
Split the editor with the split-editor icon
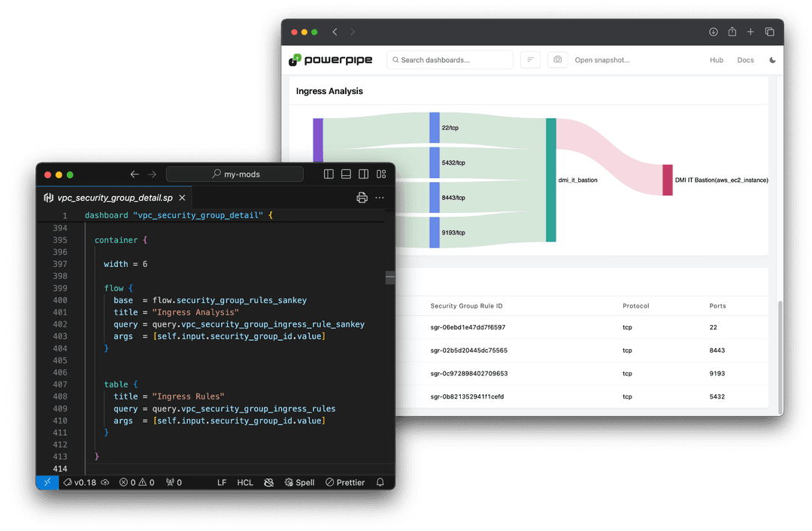click(x=329, y=174)
